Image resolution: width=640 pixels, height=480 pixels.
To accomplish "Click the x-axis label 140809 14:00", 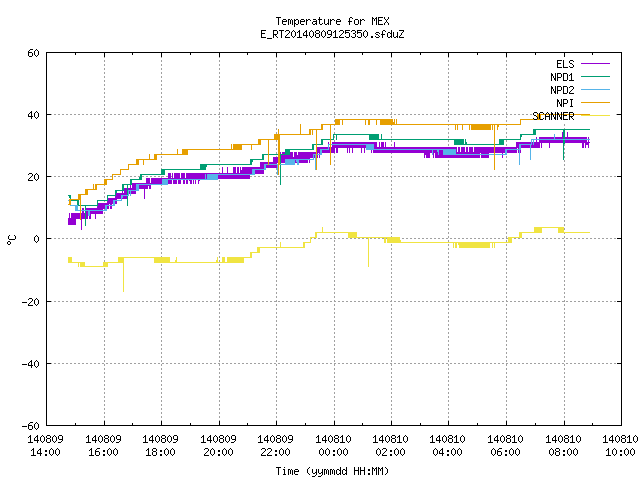I will 45,446.
